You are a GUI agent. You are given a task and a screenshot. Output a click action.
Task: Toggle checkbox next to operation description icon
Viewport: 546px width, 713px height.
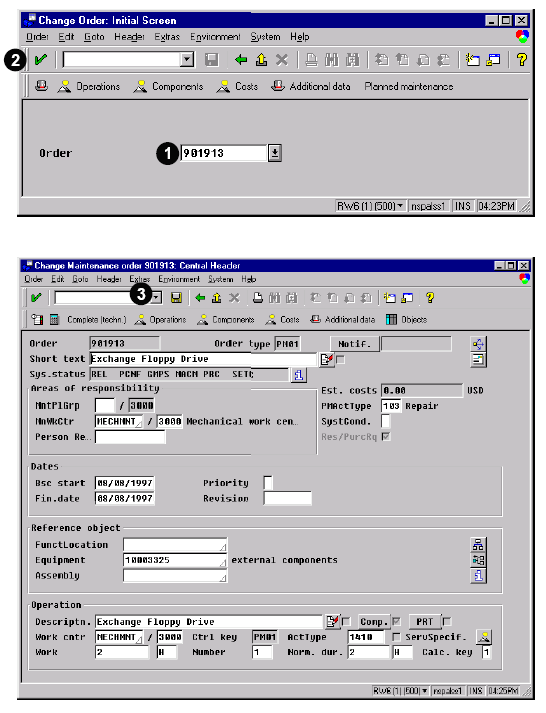coord(346,622)
